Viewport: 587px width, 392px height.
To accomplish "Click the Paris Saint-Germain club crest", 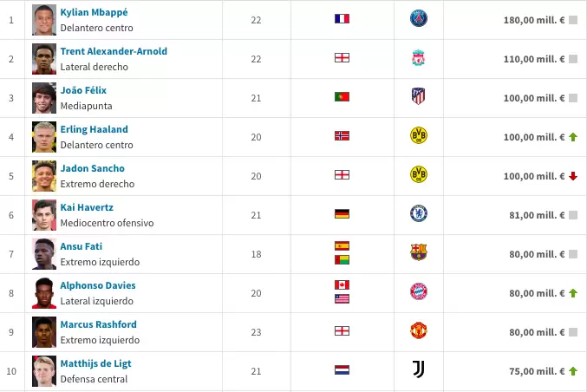I will 419,18.
